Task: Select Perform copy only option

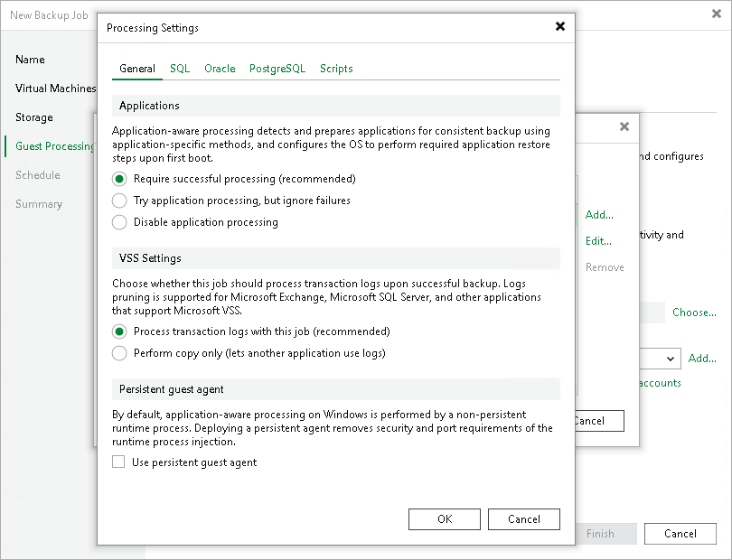Action: [119, 353]
